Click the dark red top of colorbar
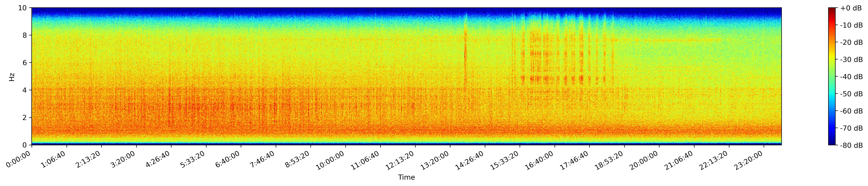The image size is (868, 186). pyautogui.click(x=832, y=9)
